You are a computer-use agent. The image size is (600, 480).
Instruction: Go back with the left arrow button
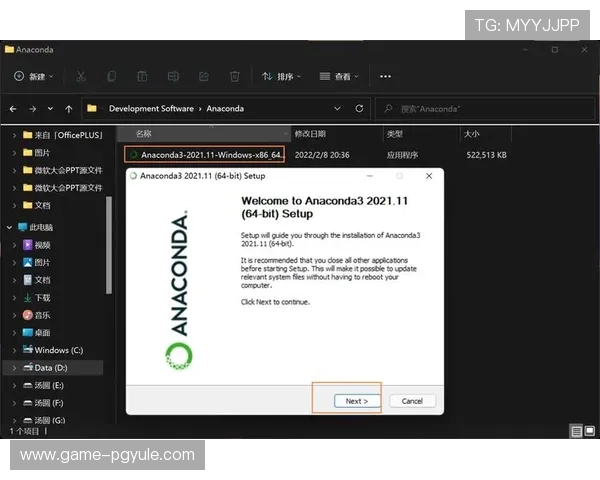click(13, 109)
